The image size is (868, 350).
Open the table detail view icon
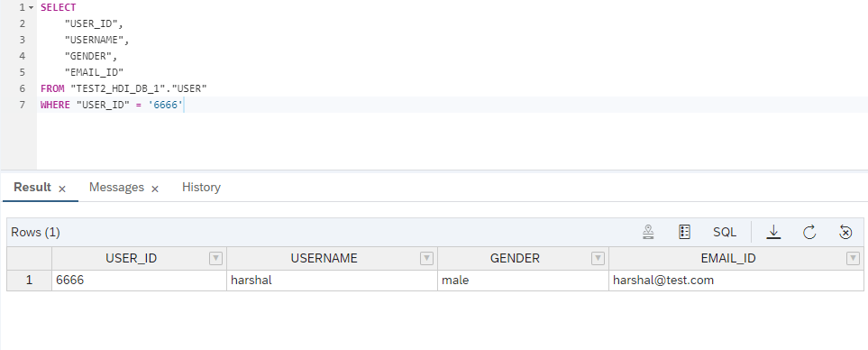pos(684,232)
